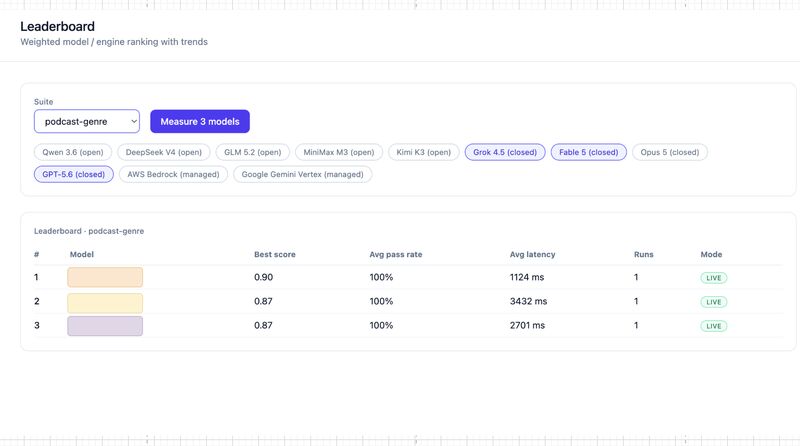Deselect the Grok 4.5 (closed) model chip
The image size is (800, 446).
505,152
